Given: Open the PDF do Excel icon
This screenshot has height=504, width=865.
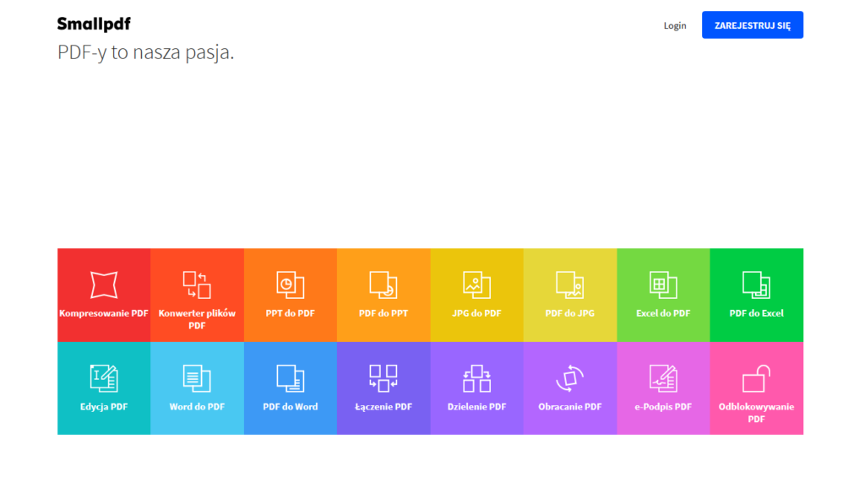Looking at the screenshot, I should [756, 285].
